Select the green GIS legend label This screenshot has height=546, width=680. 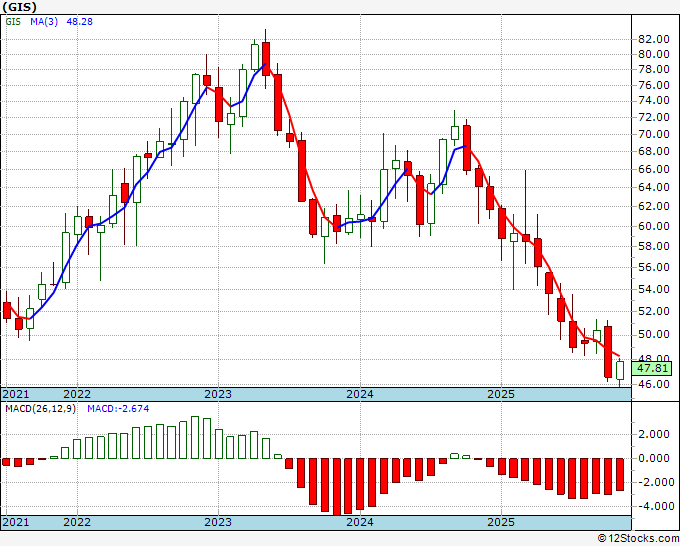click(13, 22)
